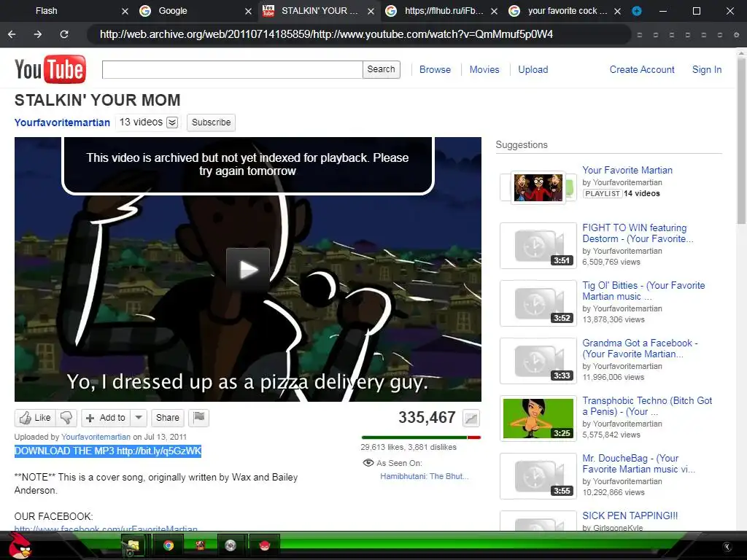Click the thumbs-up Like button
Viewport: 747px width, 560px height.
(35, 418)
